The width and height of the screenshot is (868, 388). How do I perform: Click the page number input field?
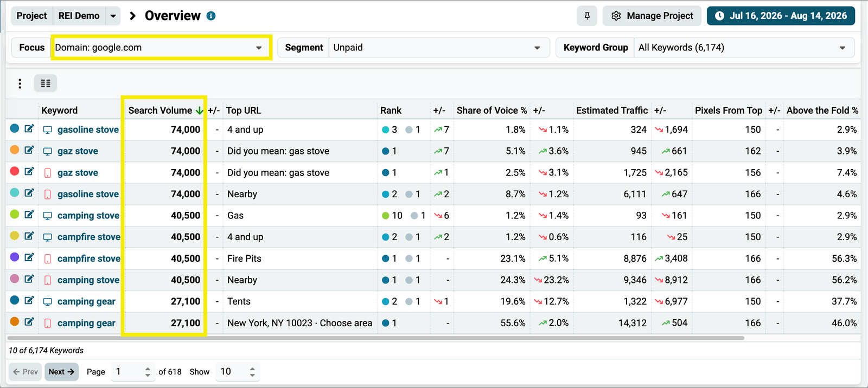[x=127, y=372]
